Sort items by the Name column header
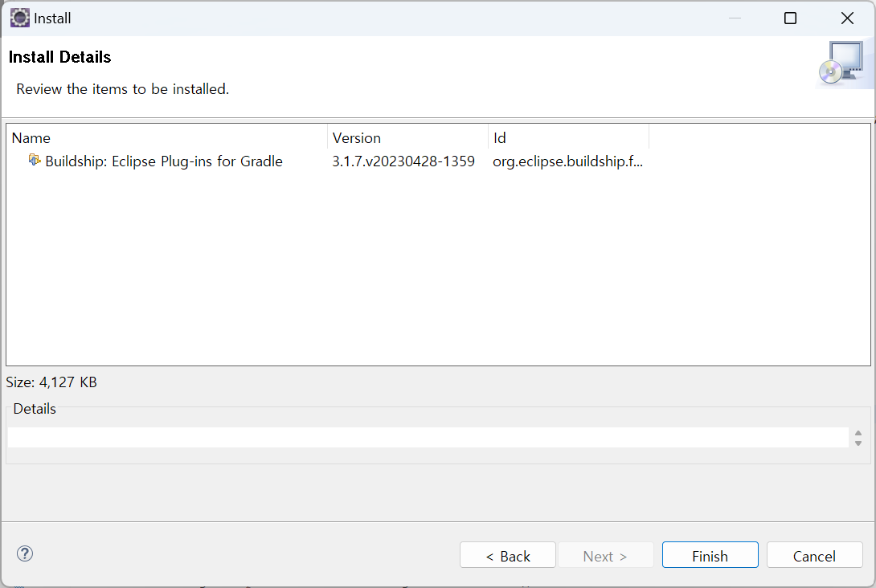 [x=166, y=137]
